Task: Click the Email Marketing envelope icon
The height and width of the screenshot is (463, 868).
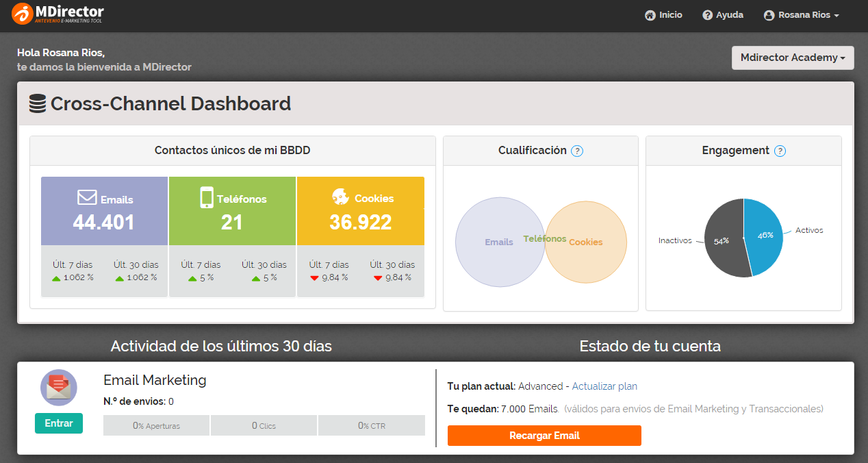Action: pos(59,388)
